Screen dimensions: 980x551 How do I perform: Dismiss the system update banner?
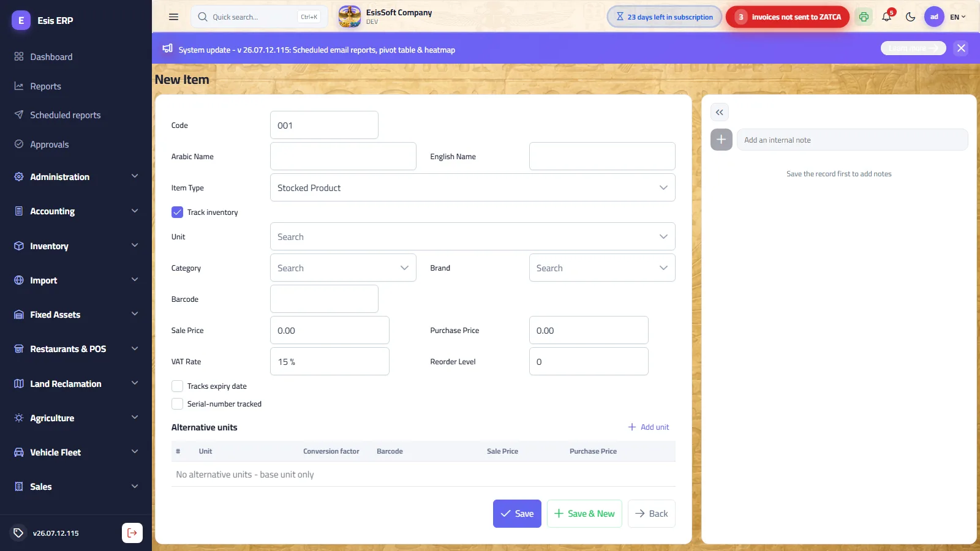[x=961, y=48]
